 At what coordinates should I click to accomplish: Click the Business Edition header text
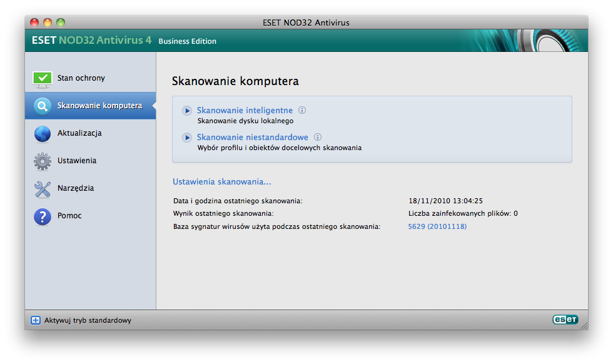pos(187,41)
